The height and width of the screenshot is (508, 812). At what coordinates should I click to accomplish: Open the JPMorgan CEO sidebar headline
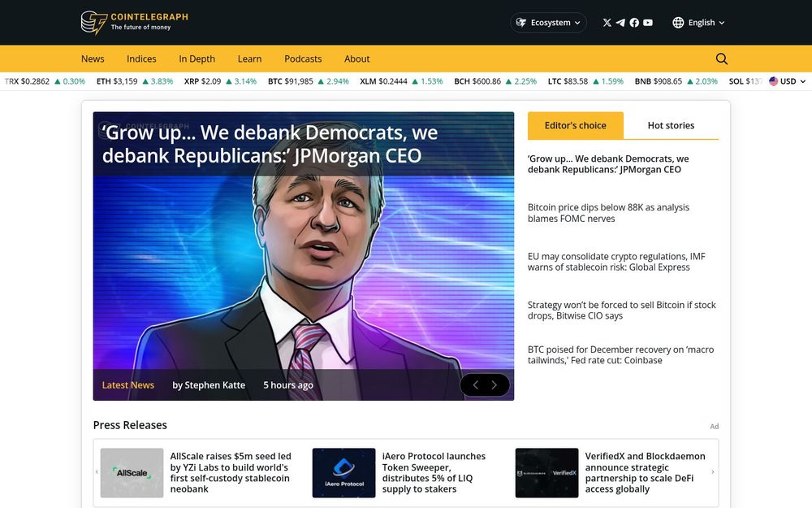608,164
